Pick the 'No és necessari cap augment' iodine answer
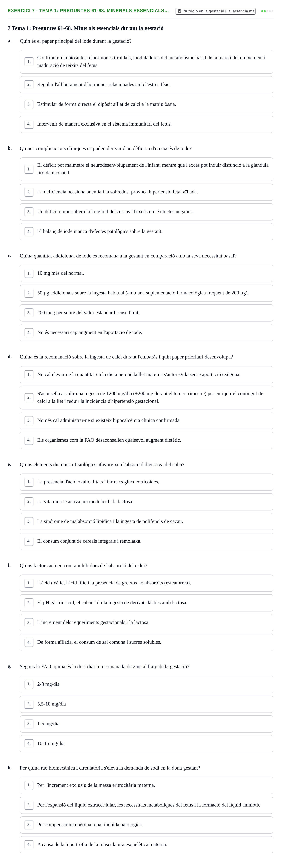Viewport: 281px width, 868px height. coord(146,333)
